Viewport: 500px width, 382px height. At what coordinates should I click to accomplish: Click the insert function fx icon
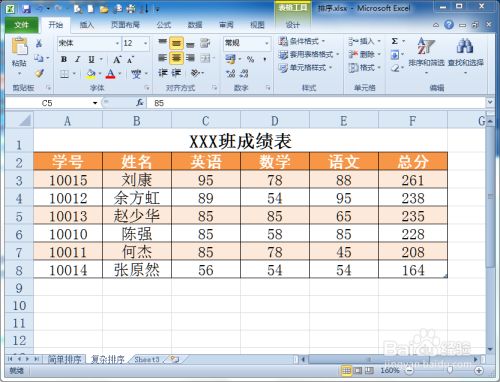[x=140, y=103]
